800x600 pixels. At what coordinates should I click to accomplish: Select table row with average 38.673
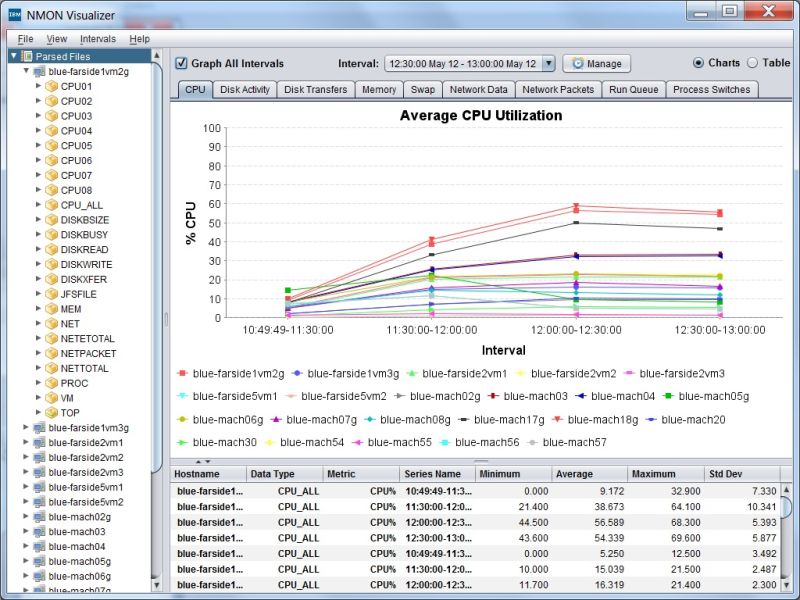[475, 507]
